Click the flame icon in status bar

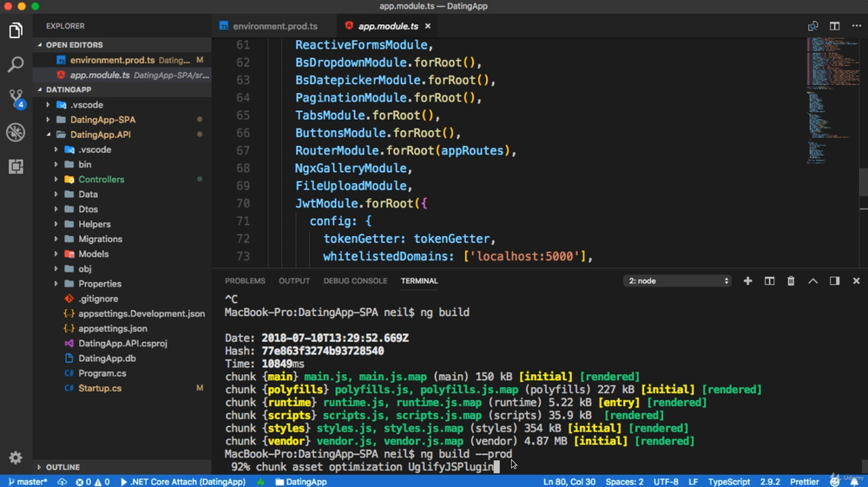pos(260,482)
